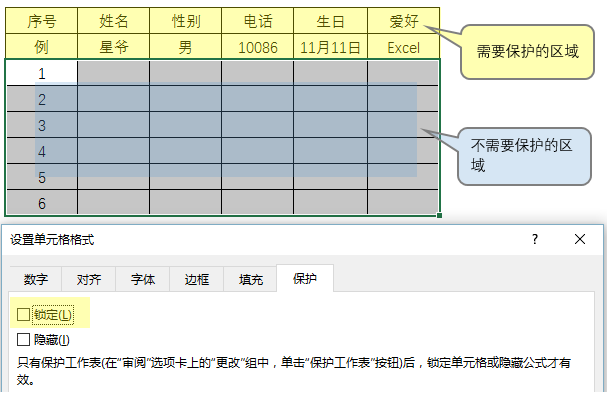Open the 填充 tab
607x405 pixels.
(x=250, y=279)
